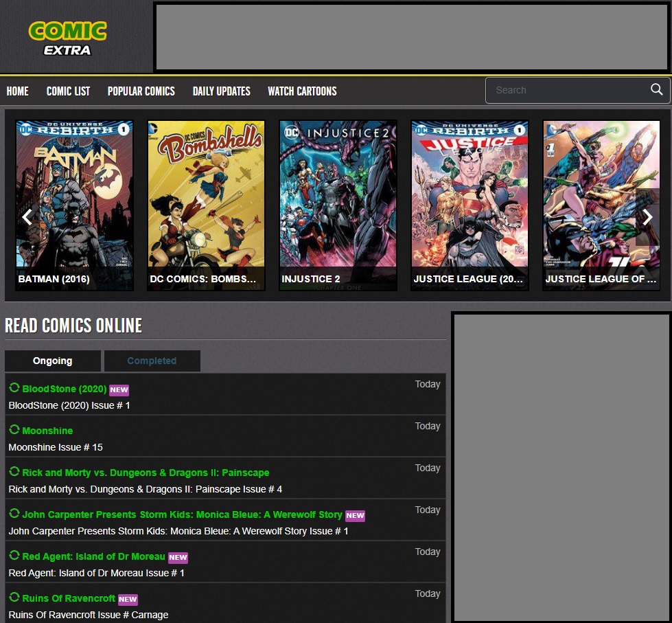Click NEW badge next to Werewolf Story
The height and width of the screenshot is (623, 672).
click(x=355, y=515)
